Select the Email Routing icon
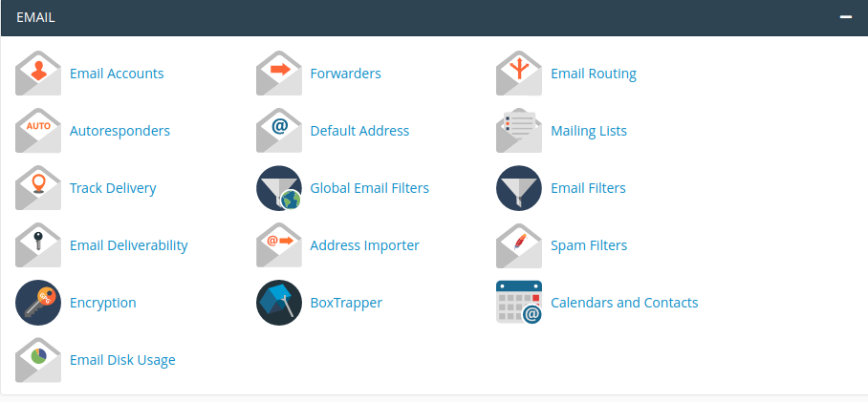The height and width of the screenshot is (402, 868). tap(519, 74)
